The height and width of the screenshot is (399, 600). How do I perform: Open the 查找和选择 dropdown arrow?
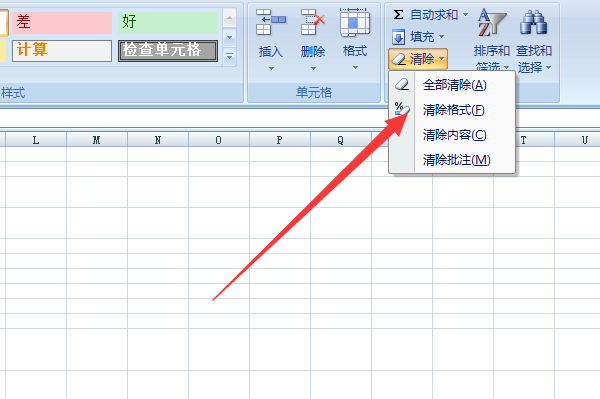548,68
